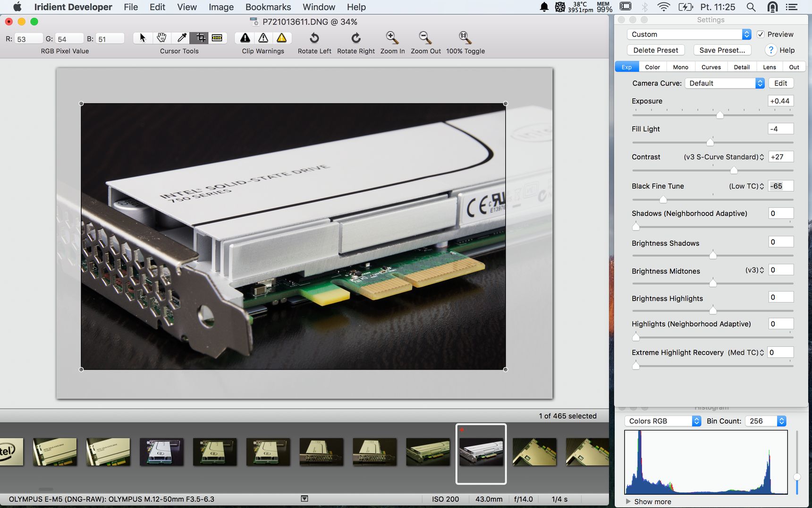Click the Wi-Fi status icon
Screen dimensions: 812x508
point(664,7)
